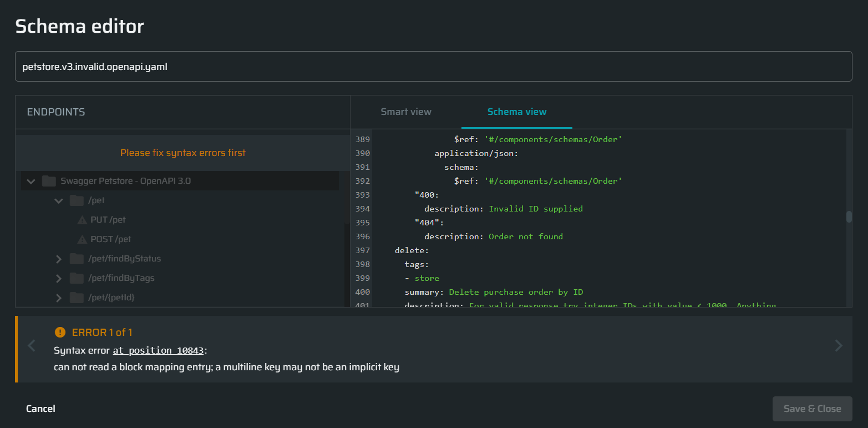Click the /pet/findByTags folder icon

(77, 278)
